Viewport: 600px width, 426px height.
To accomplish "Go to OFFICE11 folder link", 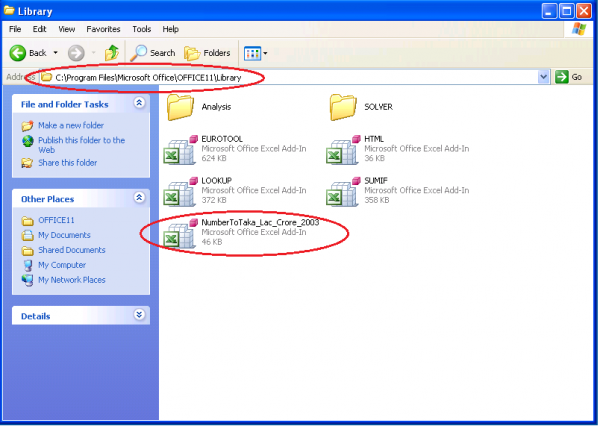I will pyautogui.click(x=56, y=220).
